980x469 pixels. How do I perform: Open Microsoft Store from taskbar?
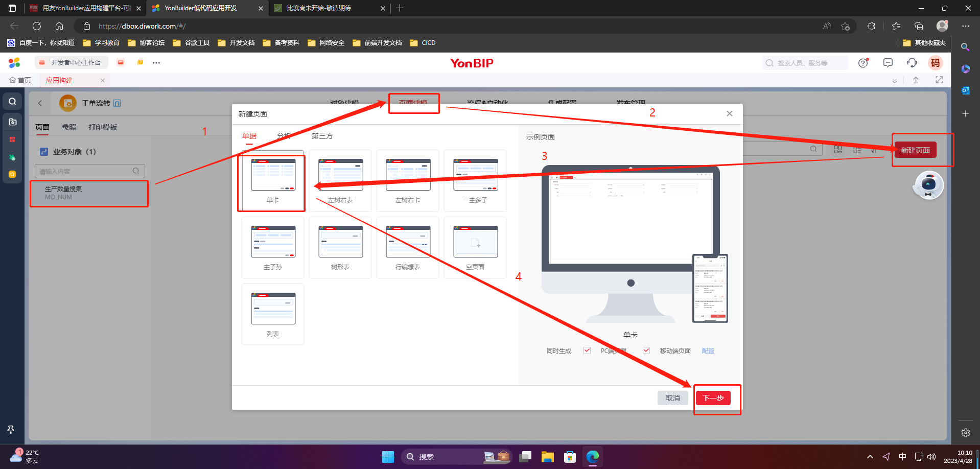(570, 457)
